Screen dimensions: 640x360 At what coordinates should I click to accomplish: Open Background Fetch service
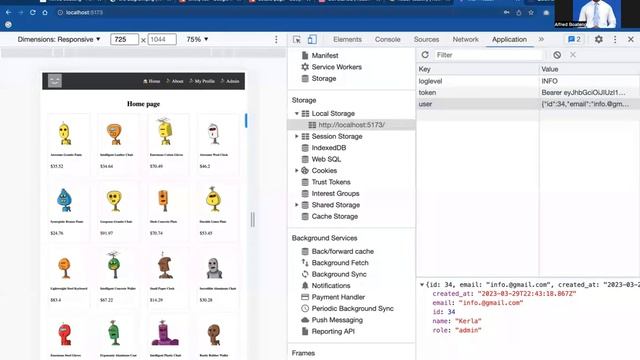point(340,263)
